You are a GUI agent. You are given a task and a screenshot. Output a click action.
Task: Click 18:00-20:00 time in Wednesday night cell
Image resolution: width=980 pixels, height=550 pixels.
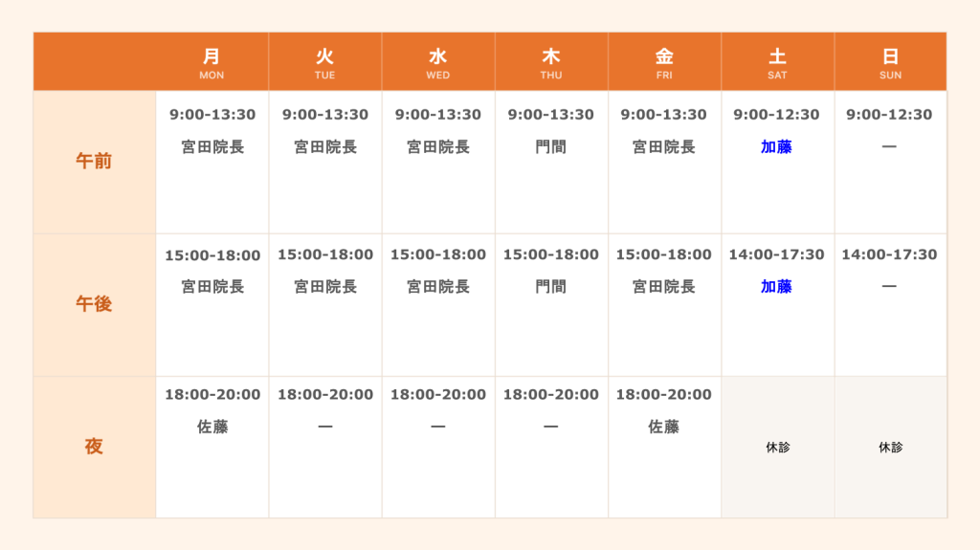[x=438, y=394]
